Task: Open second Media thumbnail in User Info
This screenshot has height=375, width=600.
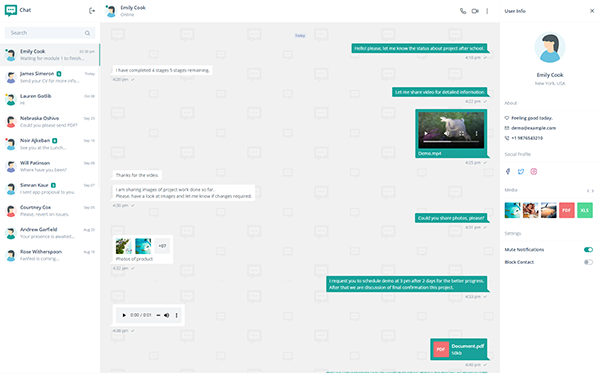Action: click(530, 210)
